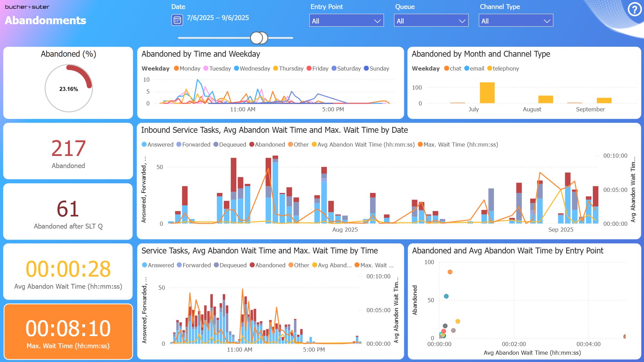Click the August telephony bar
The height and width of the screenshot is (362, 644).
coord(545,99)
